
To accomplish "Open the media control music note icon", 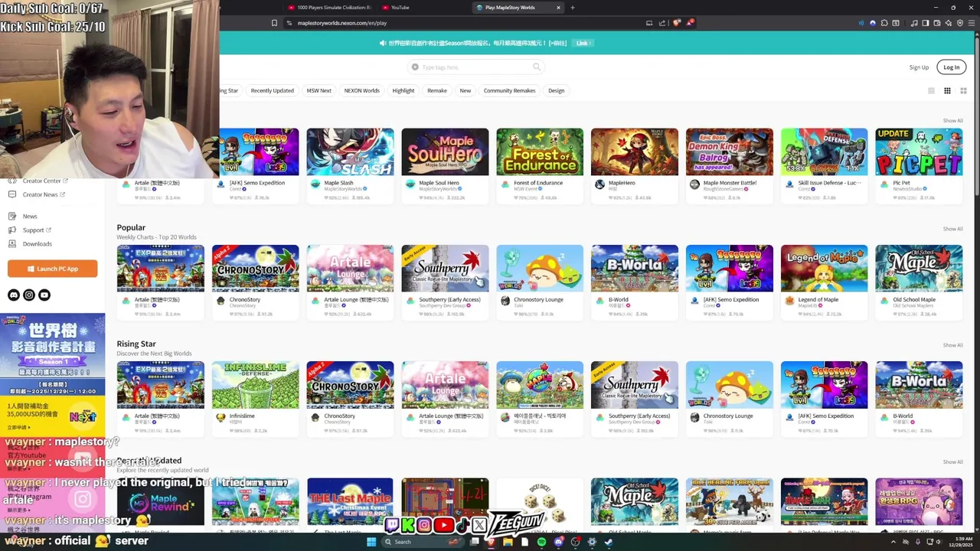I will pos(914,23).
